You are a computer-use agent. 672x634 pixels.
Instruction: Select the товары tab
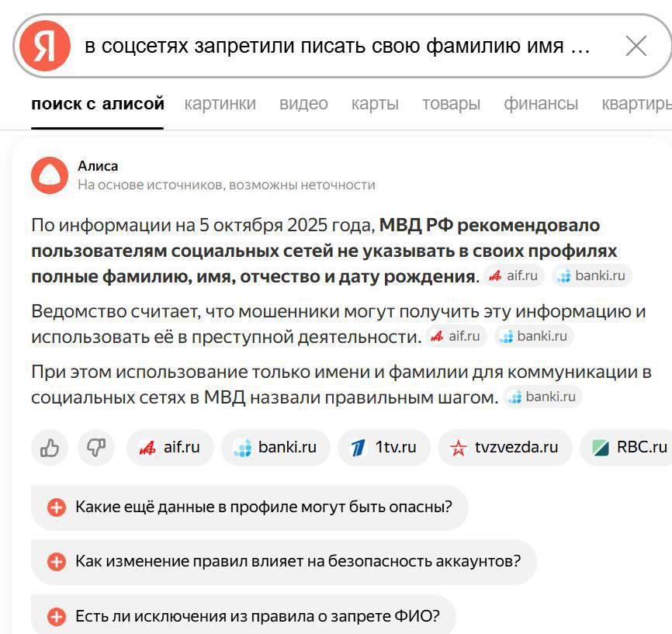click(x=451, y=103)
